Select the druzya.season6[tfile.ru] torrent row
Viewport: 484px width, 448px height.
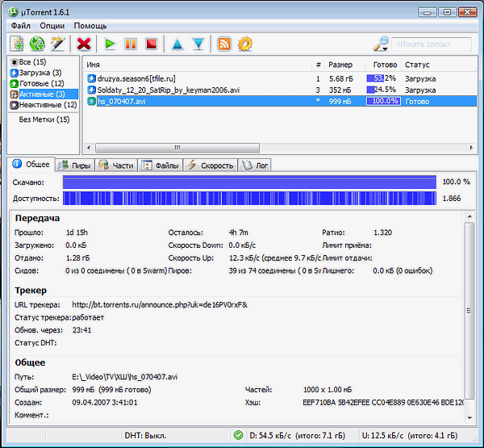[136, 78]
